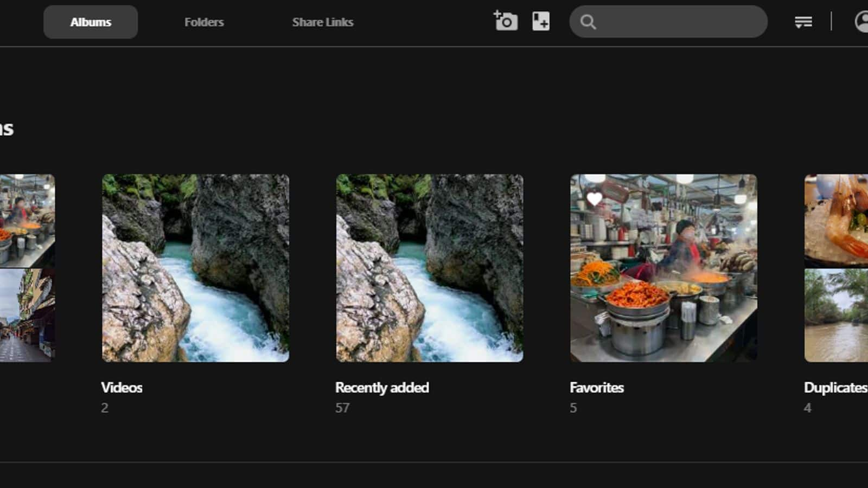
Task: Click the Duplicates album title
Action: (835, 388)
